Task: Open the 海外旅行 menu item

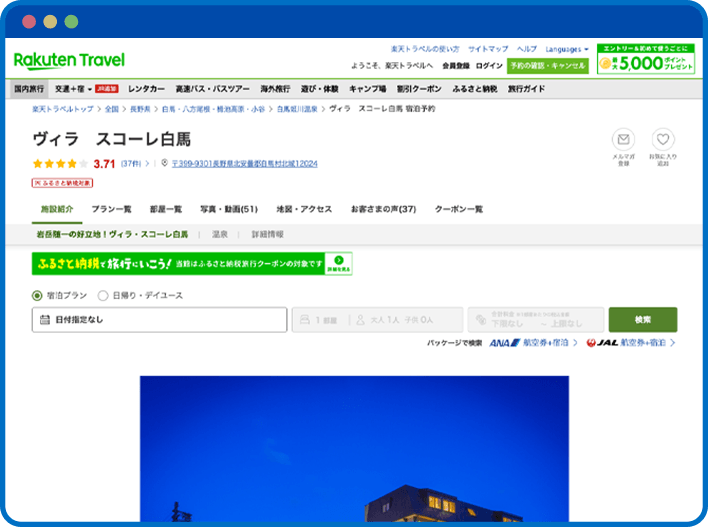Action: (275, 89)
